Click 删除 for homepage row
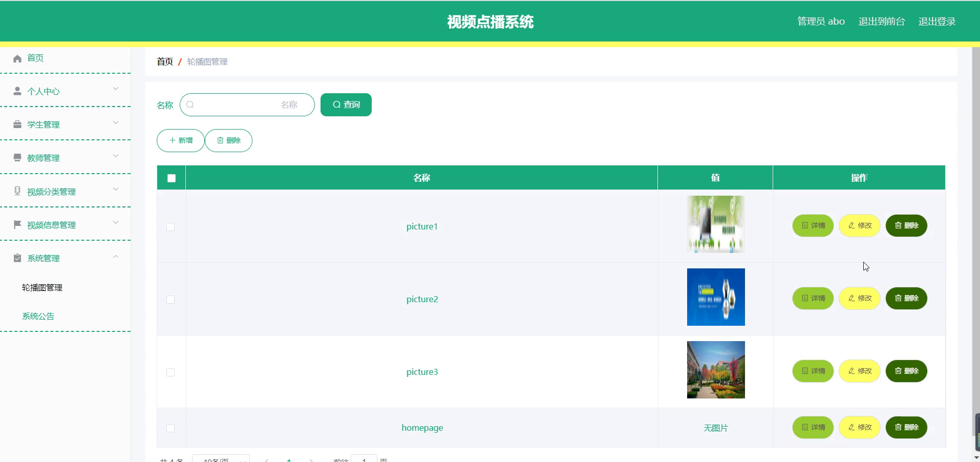Screen dimensions: 980x462 (x=906, y=427)
